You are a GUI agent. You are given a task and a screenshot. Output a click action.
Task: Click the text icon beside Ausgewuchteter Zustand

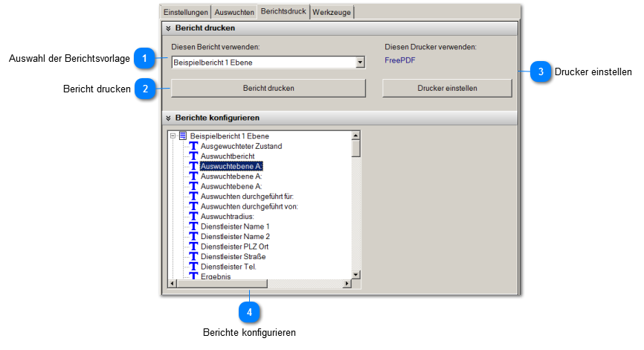[x=194, y=147]
